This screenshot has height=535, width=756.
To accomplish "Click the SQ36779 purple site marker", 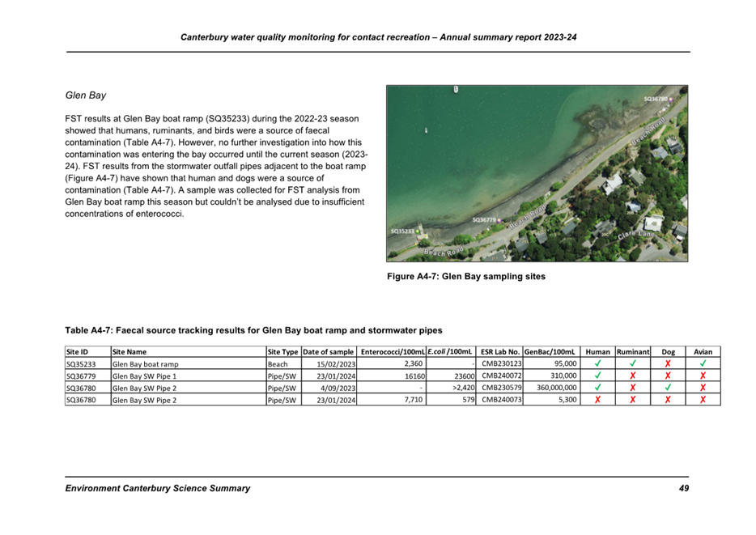I will tap(500, 220).
